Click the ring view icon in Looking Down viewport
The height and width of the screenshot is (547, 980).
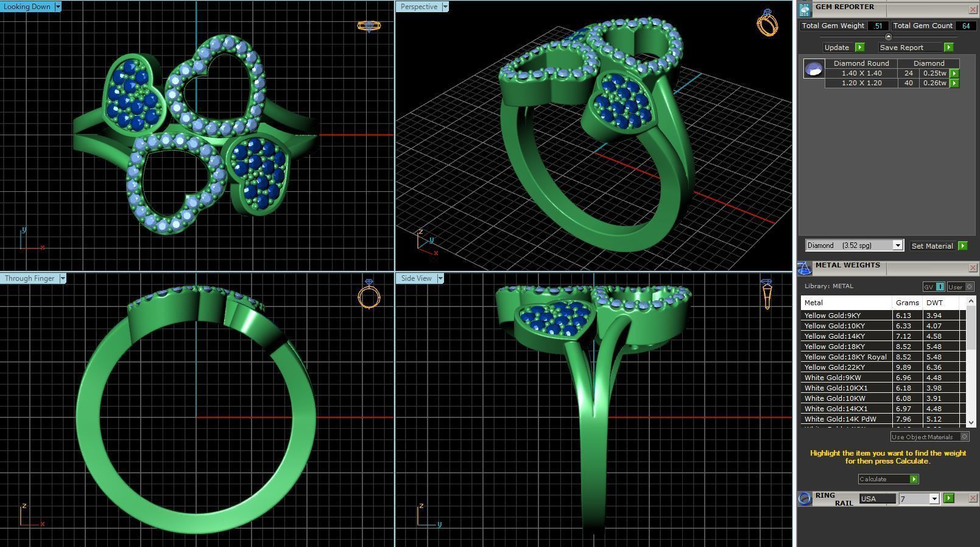(369, 26)
